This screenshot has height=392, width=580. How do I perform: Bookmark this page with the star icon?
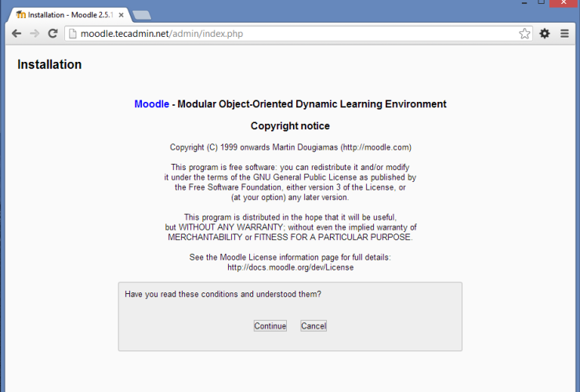[524, 34]
